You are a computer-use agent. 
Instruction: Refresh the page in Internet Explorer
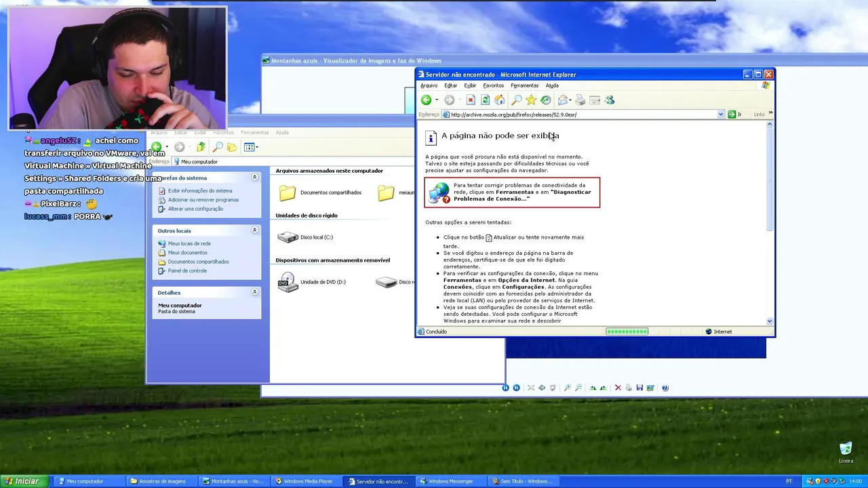coord(485,100)
